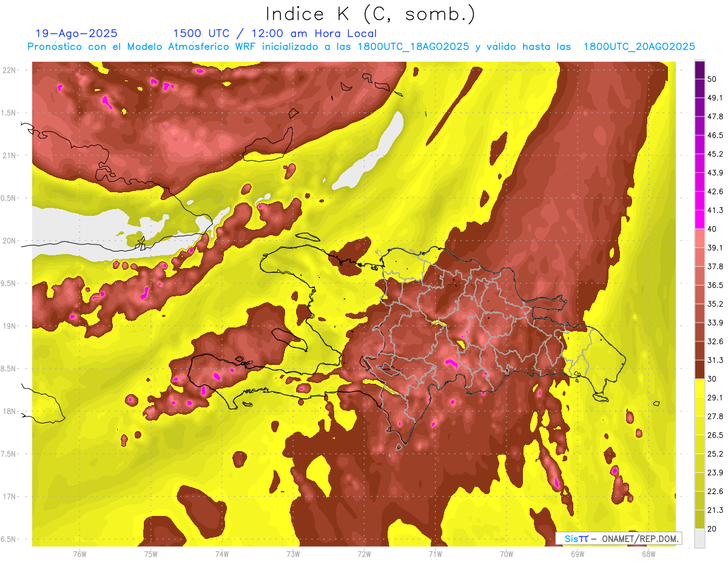The height and width of the screenshot is (562, 728).
Task: Click the 71W longitude label
Action: coord(435,554)
